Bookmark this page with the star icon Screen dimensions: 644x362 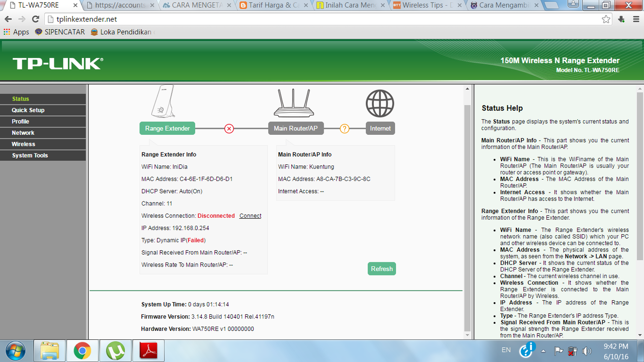click(606, 19)
